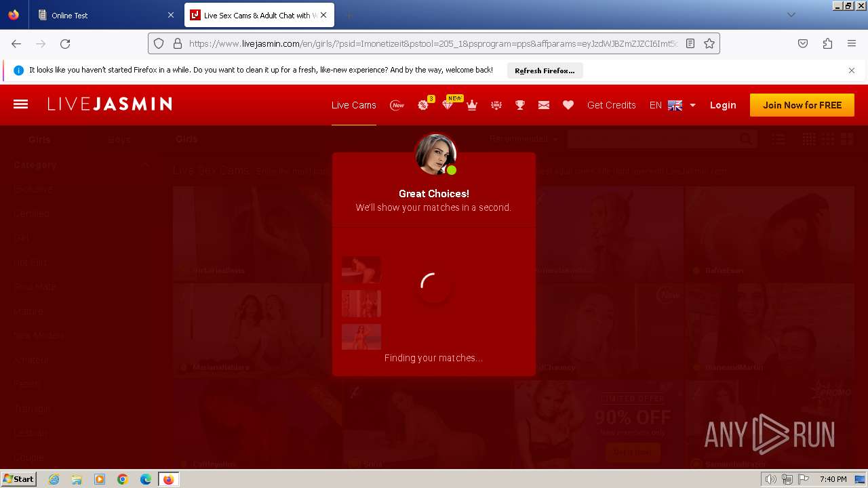Click the Firefox taskbar button
Viewport: 868px width, 488px height.
coord(168,479)
